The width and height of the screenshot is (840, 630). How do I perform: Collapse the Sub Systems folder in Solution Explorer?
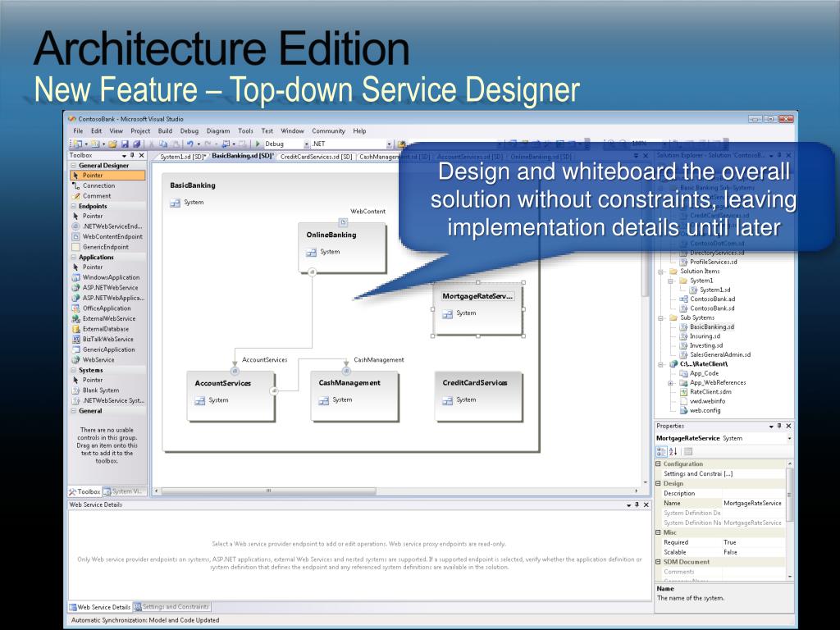(661, 317)
